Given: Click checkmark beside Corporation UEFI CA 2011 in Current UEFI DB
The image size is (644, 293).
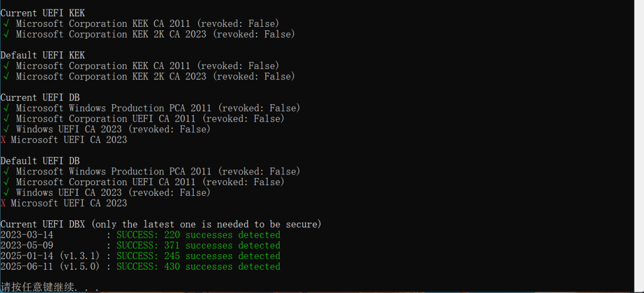Looking at the screenshot, I should point(6,119).
